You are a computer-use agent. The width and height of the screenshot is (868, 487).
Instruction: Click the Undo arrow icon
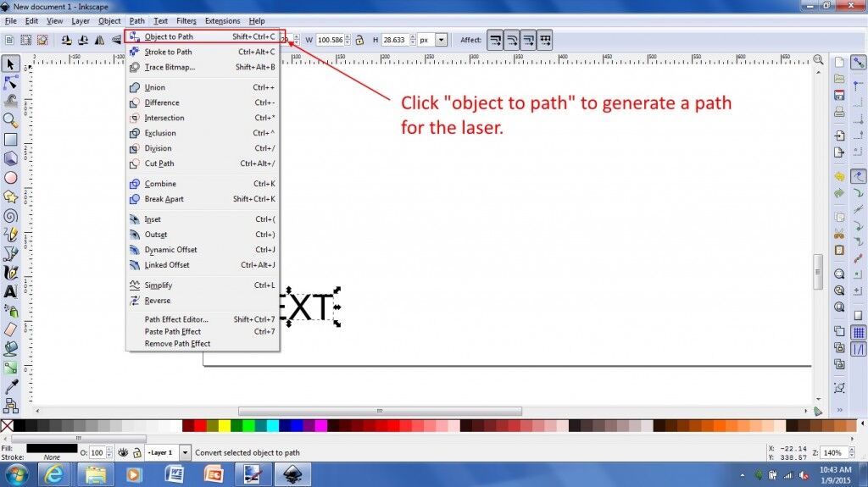coord(839,177)
